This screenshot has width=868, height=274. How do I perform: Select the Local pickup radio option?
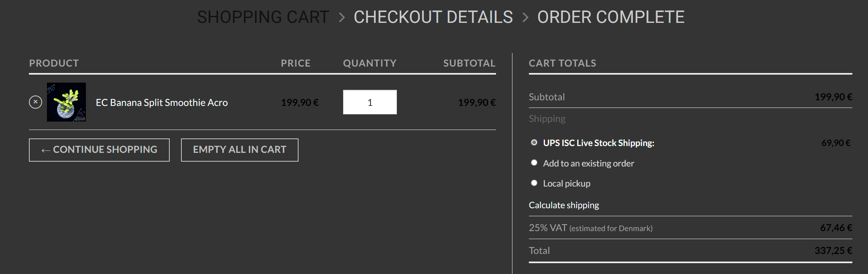tap(534, 183)
